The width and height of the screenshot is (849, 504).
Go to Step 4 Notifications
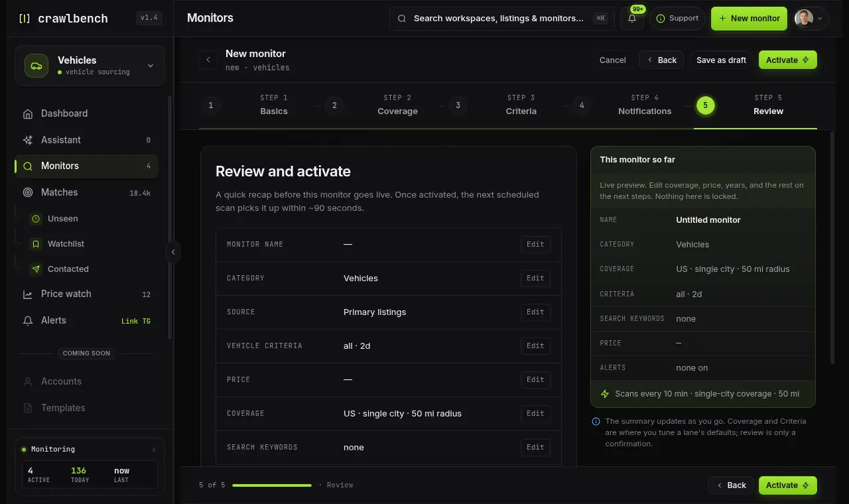pos(631,105)
